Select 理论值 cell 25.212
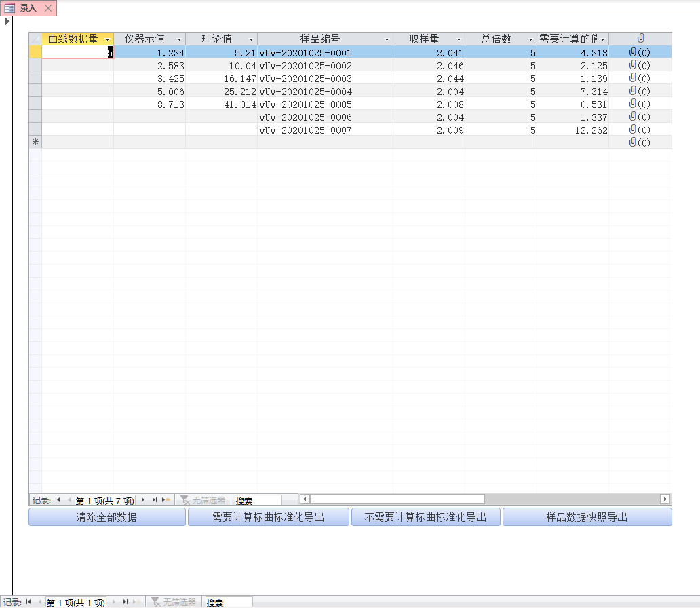The width and height of the screenshot is (700, 608). click(221, 91)
